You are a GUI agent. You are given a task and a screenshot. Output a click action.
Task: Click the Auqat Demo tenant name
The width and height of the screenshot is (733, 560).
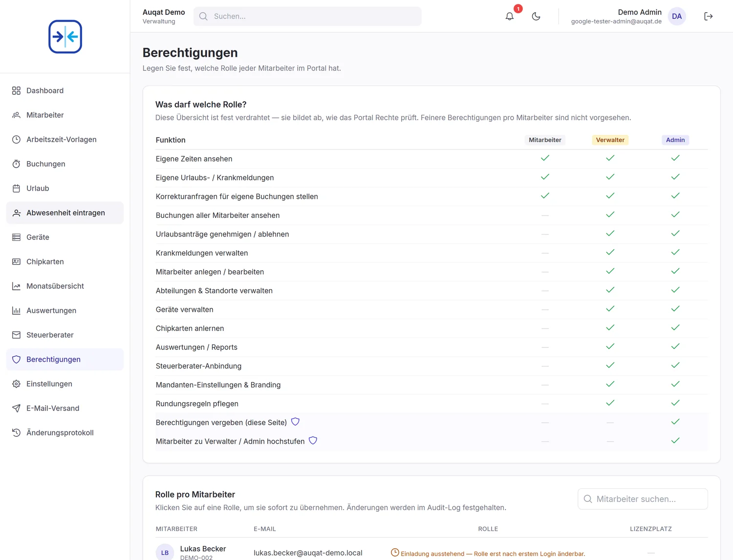[x=164, y=12]
